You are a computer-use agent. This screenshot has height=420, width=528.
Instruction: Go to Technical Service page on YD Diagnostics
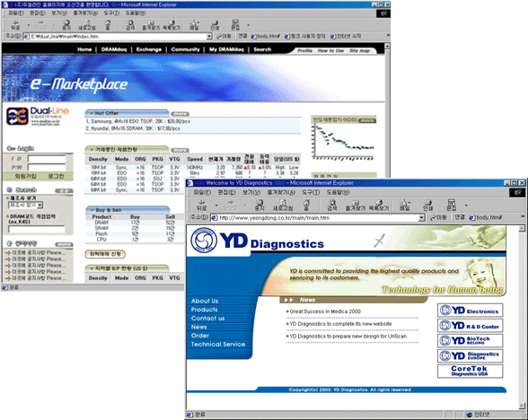pyautogui.click(x=218, y=344)
